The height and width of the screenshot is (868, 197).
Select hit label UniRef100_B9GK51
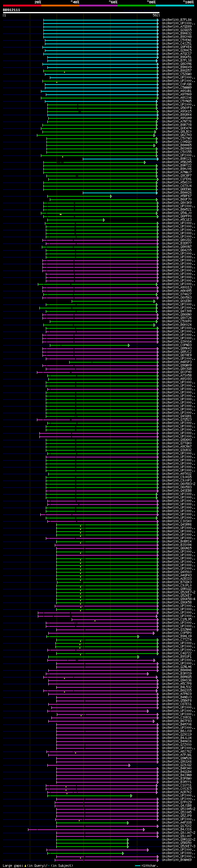click(x=176, y=57)
